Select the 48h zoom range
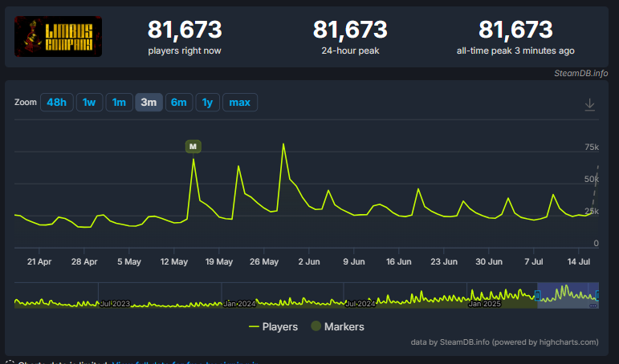Viewport: 619px width, 364px height. 57,103
